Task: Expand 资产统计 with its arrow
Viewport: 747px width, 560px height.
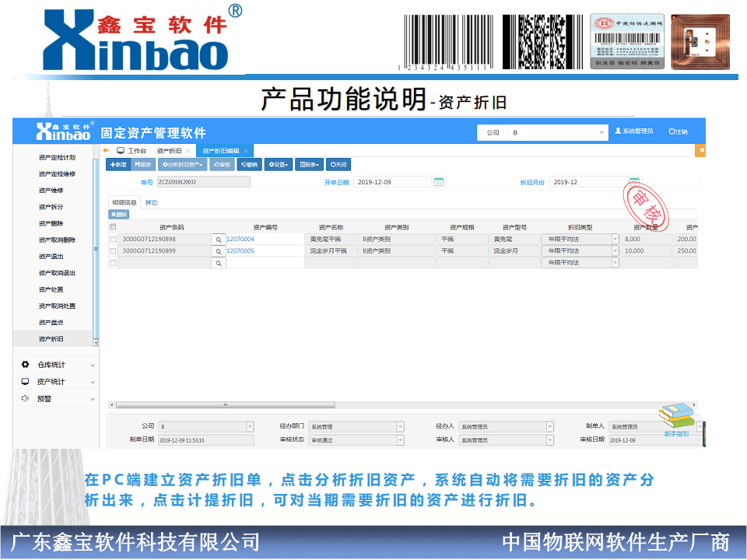Action: coord(93,383)
